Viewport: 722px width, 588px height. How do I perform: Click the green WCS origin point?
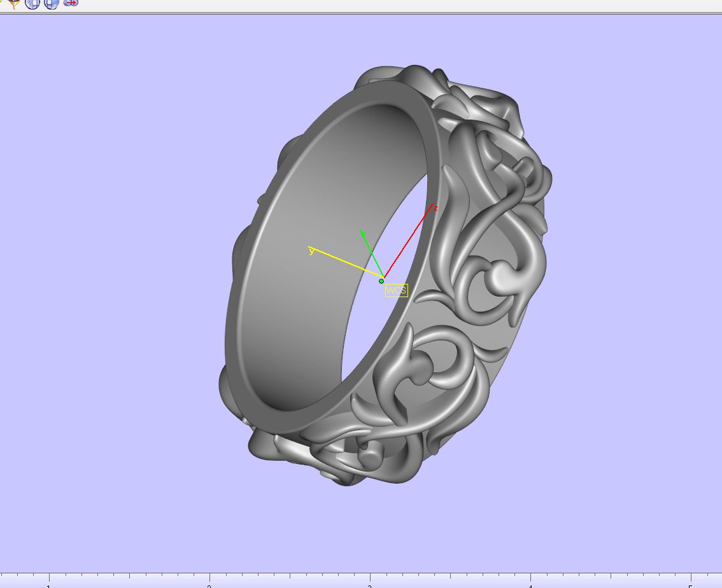click(x=381, y=281)
